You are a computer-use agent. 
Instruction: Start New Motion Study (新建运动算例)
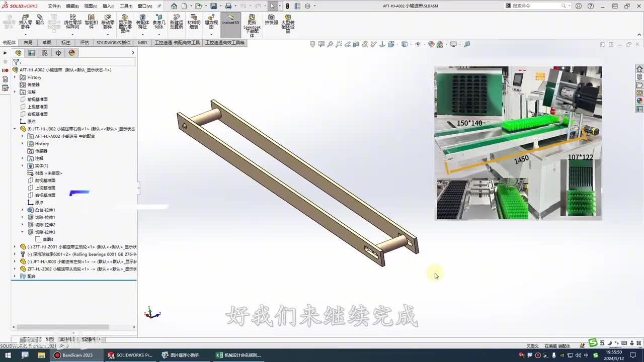[x=177, y=23]
